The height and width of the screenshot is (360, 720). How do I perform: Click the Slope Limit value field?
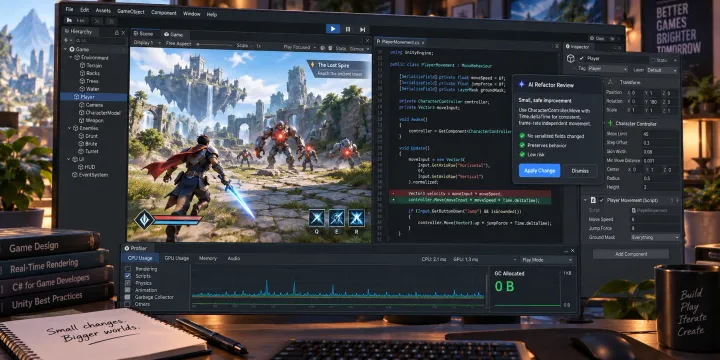pyautogui.click(x=660, y=135)
